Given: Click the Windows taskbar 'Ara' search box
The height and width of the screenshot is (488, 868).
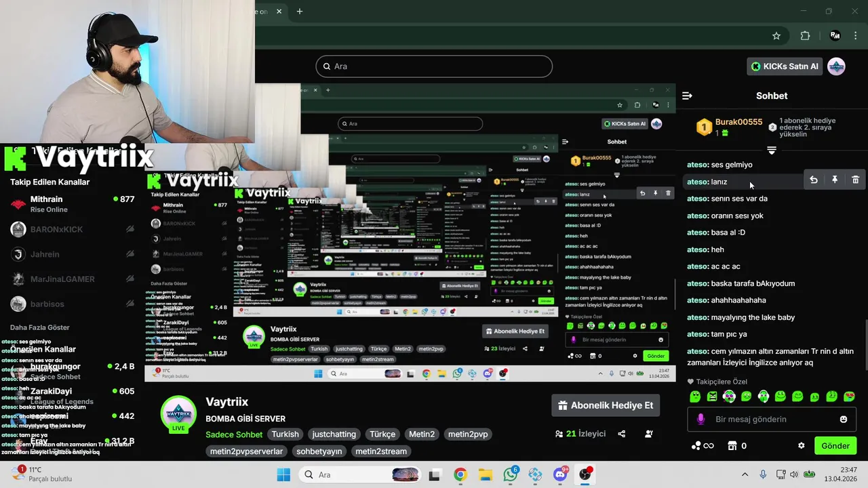Looking at the screenshot, I should [x=361, y=474].
